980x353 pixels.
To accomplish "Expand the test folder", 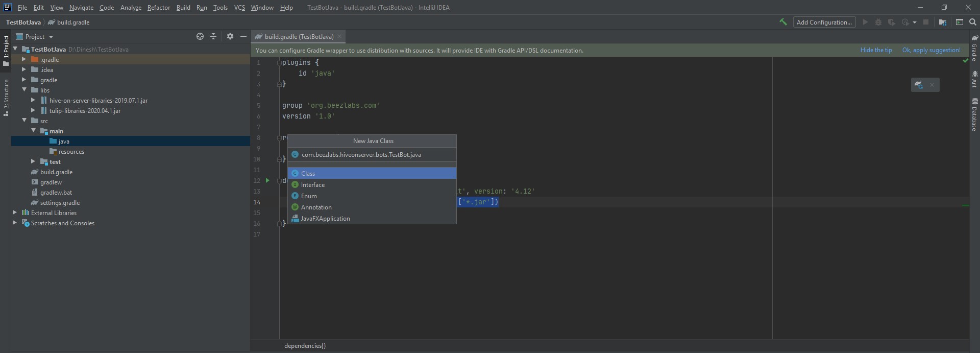I will click(33, 161).
